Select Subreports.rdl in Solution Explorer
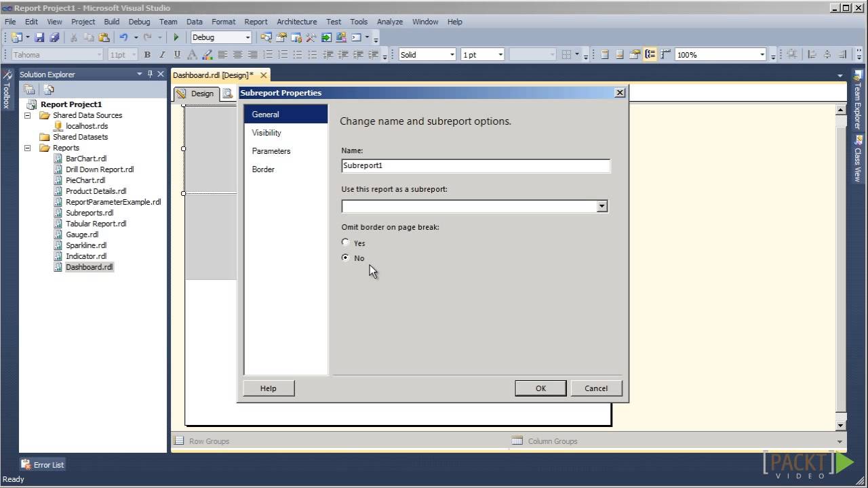Image resolution: width=868 pixels, height=488 pixels. tap(90, 213)
